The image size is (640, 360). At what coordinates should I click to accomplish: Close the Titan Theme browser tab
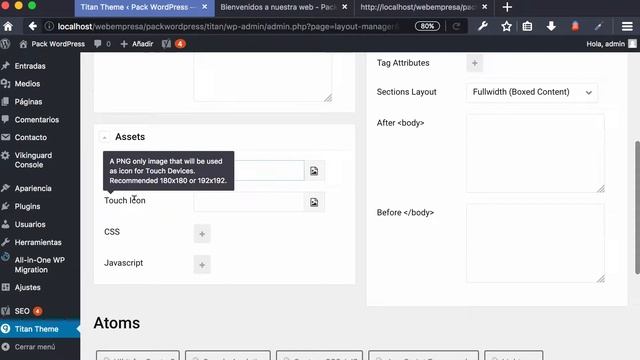point(204,7)
